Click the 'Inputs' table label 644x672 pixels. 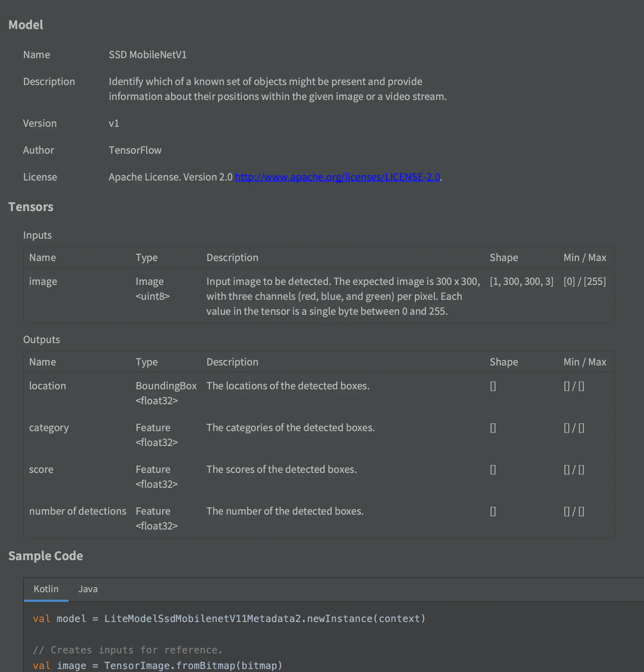point(37,235)
